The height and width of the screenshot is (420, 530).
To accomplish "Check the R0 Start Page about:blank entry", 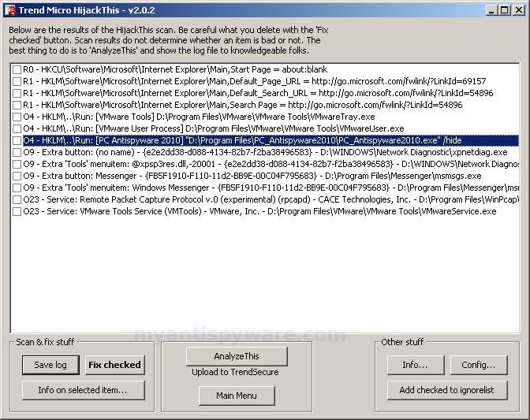I will (17, 69).
